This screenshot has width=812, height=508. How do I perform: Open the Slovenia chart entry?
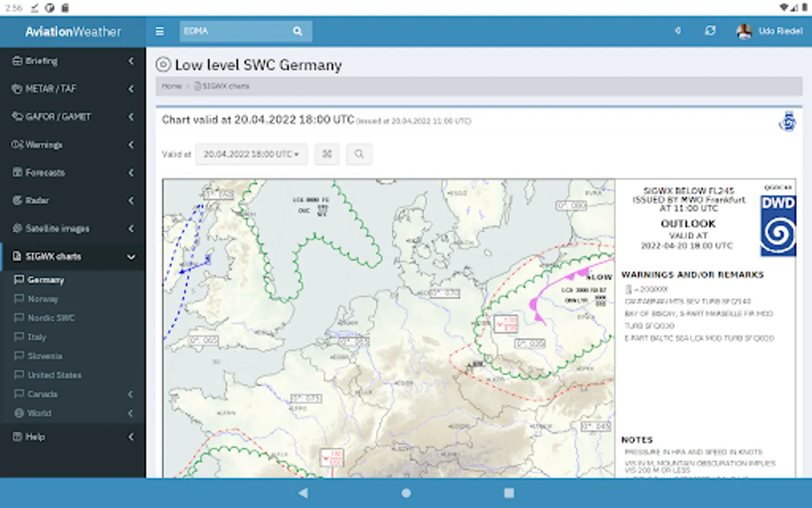click(45, 356)
